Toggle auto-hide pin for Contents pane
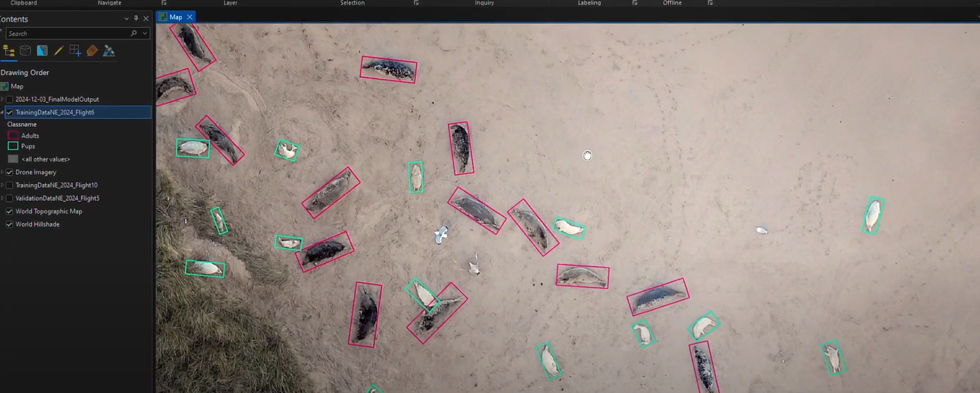The width and height of the screenshot is (980, 393). [x=136, y=18]
